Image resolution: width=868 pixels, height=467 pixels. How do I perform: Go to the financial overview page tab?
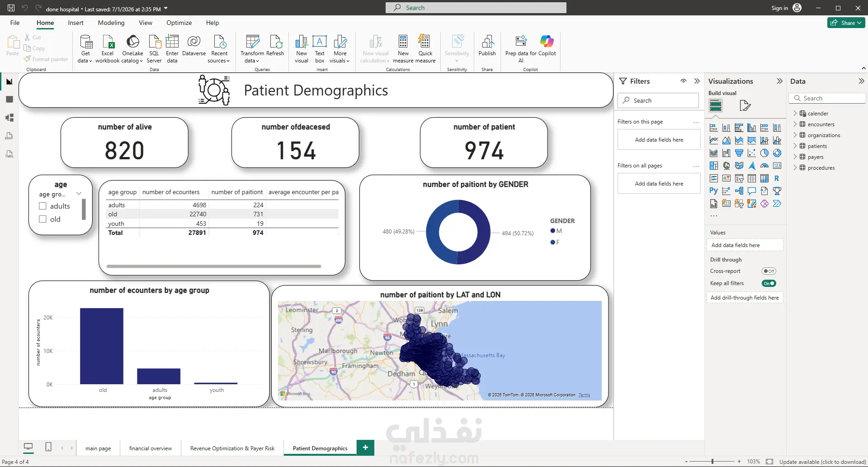coord(151,448)
